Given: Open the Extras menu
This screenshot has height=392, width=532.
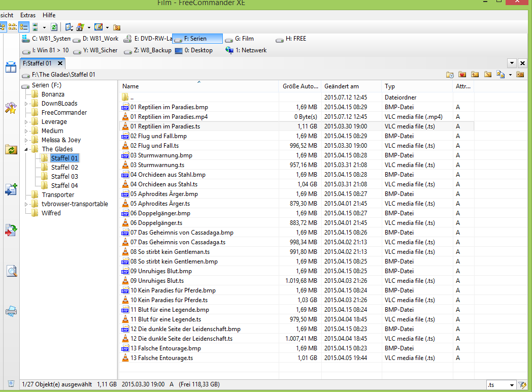Looking at the screenshot, I should [x=28, y=15].
